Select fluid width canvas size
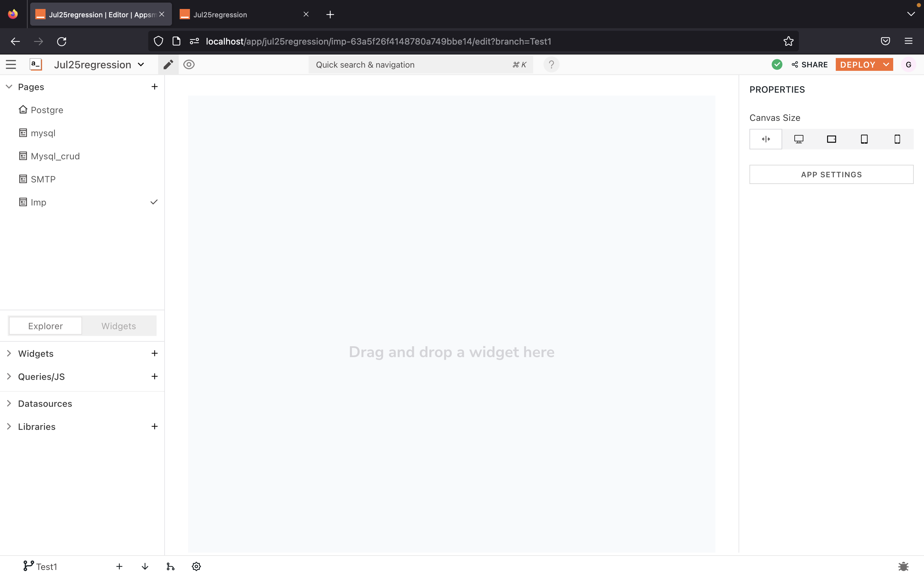The height and width of the screenshot is (577, 924). (x=766, y=139)
